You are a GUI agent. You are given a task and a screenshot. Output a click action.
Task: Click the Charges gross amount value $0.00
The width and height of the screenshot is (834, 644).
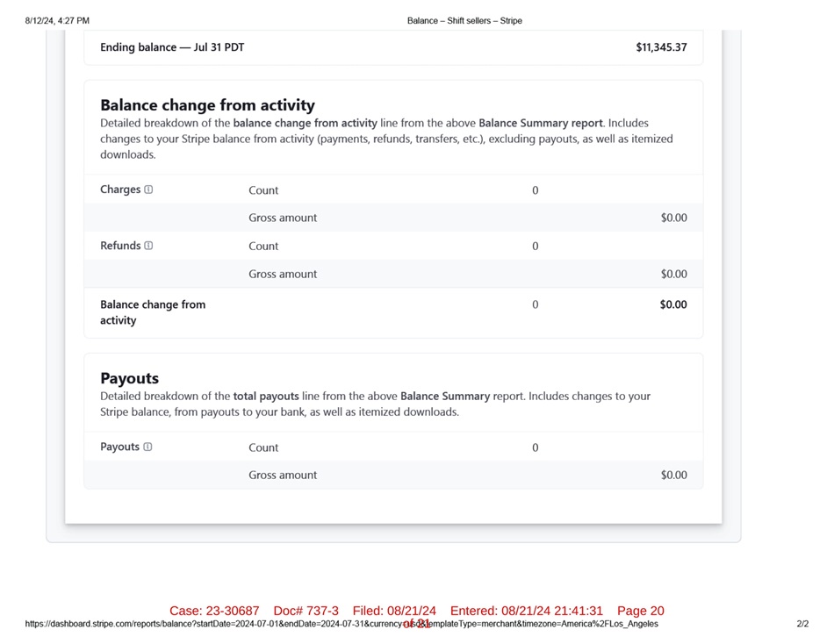pos(673,218)
